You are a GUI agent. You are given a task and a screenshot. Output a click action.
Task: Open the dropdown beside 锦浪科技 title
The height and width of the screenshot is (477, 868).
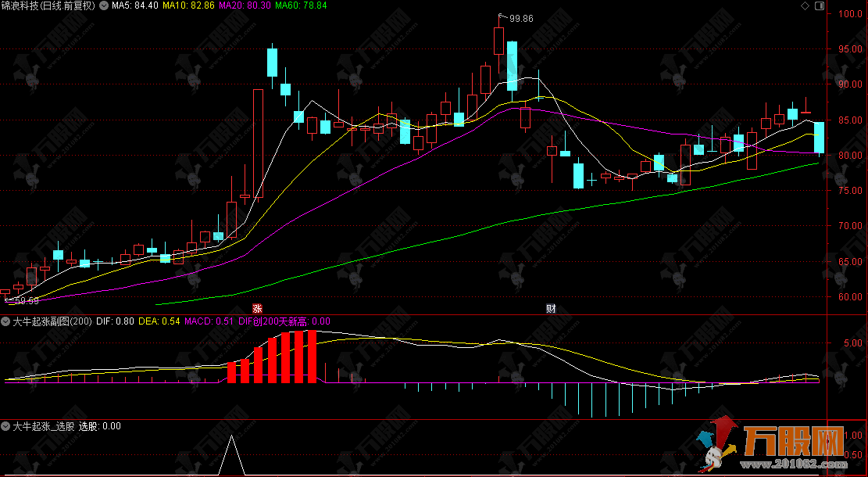pos(103,5)
